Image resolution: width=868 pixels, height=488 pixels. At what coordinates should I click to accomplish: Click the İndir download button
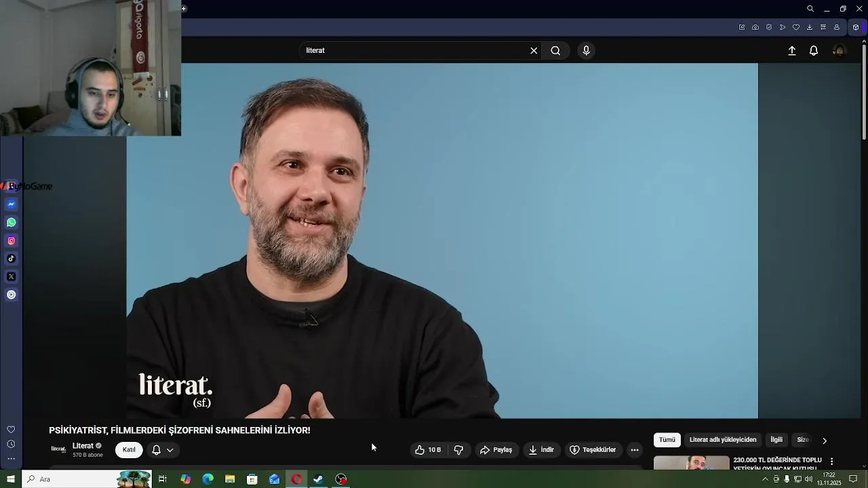tap(541, 450)
